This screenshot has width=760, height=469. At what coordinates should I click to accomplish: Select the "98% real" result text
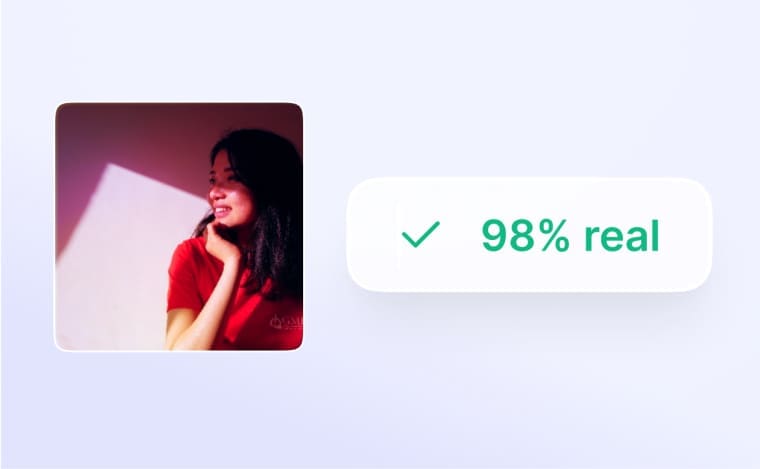pyautogui.click(x=570, y=235)
